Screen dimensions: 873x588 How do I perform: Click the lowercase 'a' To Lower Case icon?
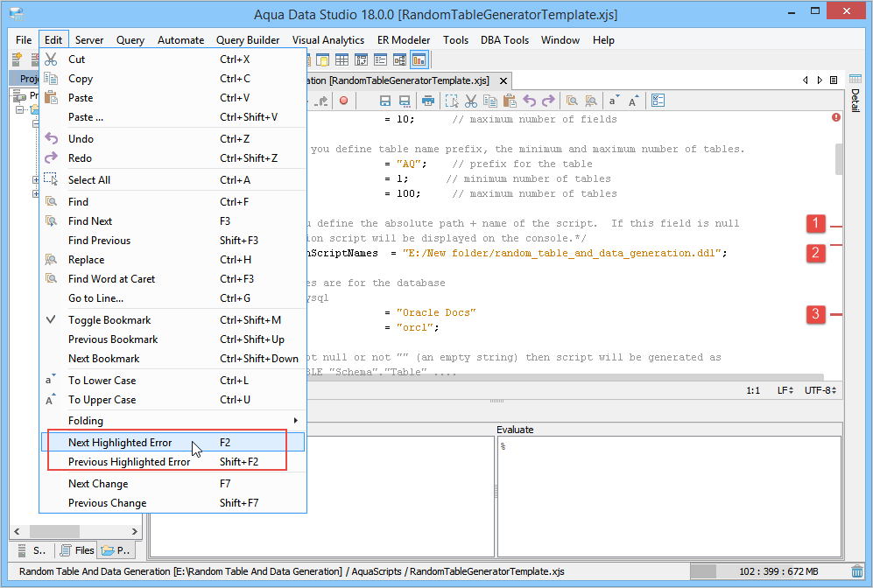[614, 101]
